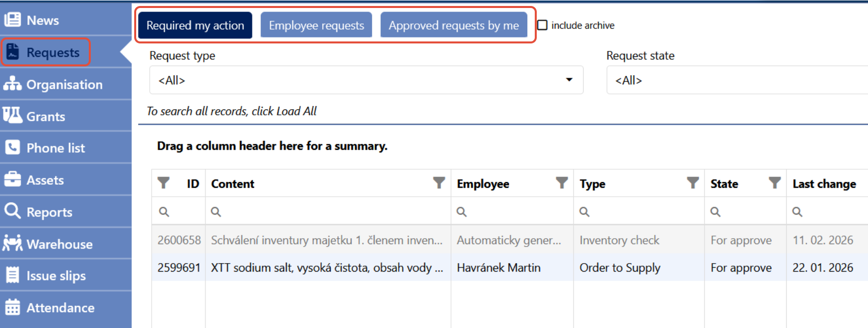Click the Employee column search field
868x328 pixels.
pos(512,212)
